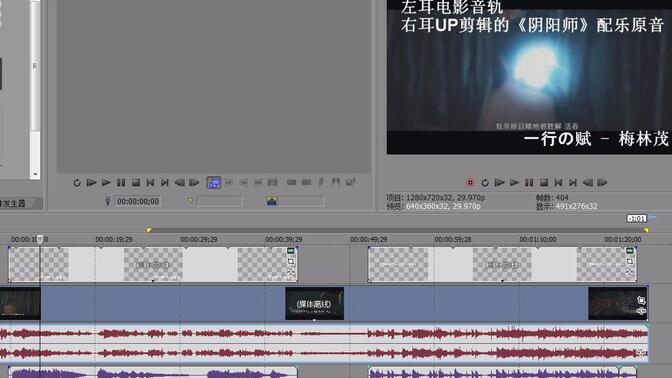Screen dimensions: 672x378
Task: Click the down arrow of the left panel scrollbar
Action: coord(36,174)
